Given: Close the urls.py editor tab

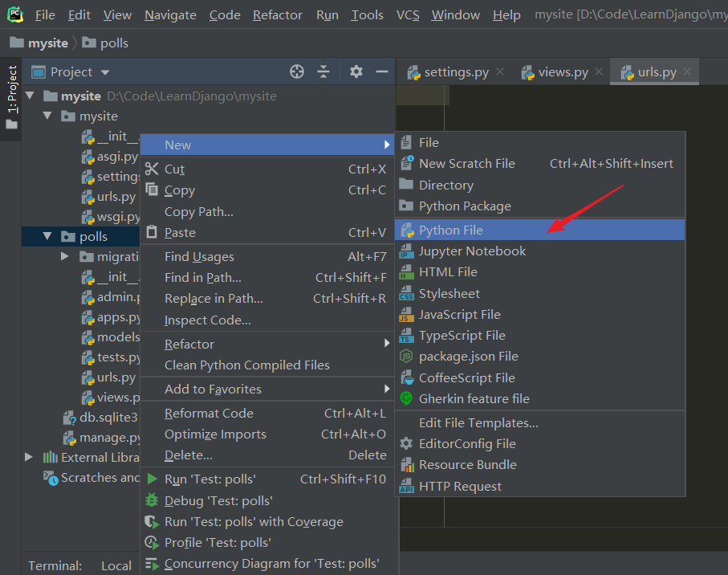Looking at the screenshot, I should [687, 71].
